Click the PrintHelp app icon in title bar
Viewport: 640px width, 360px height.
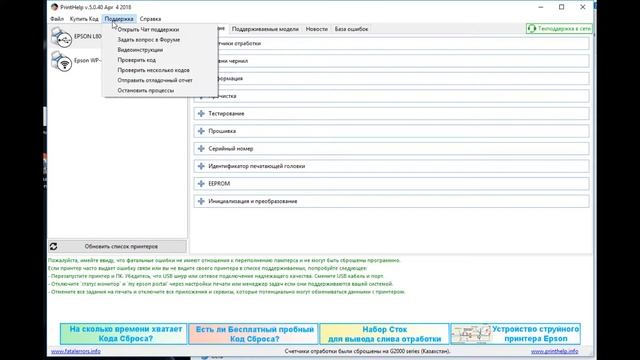pos(54,7)
